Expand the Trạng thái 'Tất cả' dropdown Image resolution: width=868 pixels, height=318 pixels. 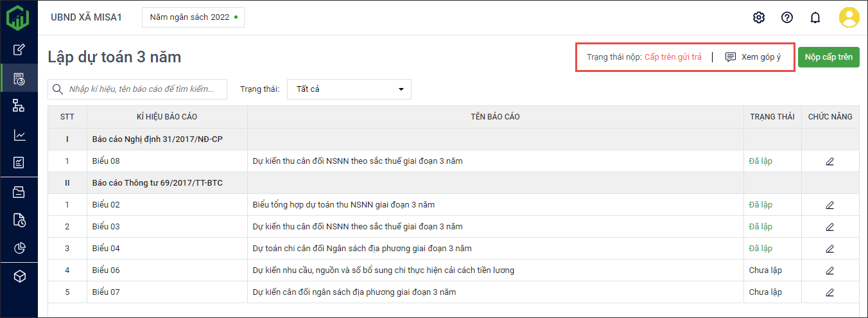point(349,89)
